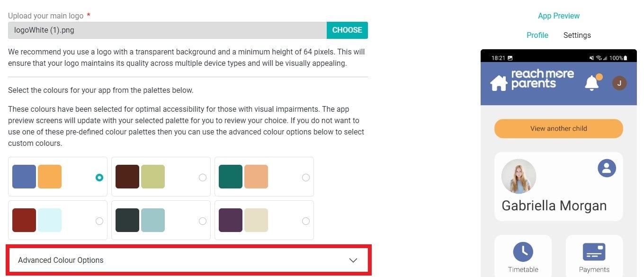Select the purple and cream palette radio
Viewport: 644px width, 277px height.
pos(306,221)
